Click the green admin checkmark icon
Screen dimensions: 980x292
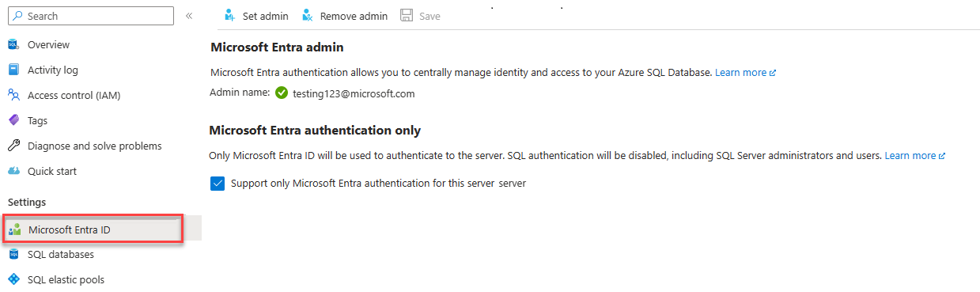coord(282,93)
